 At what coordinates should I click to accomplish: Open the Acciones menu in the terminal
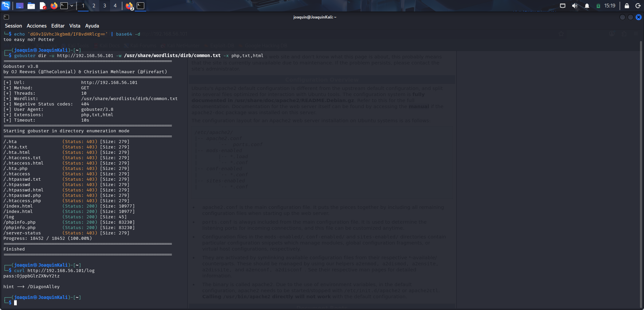pyautogui.click(x=37, y=26)
